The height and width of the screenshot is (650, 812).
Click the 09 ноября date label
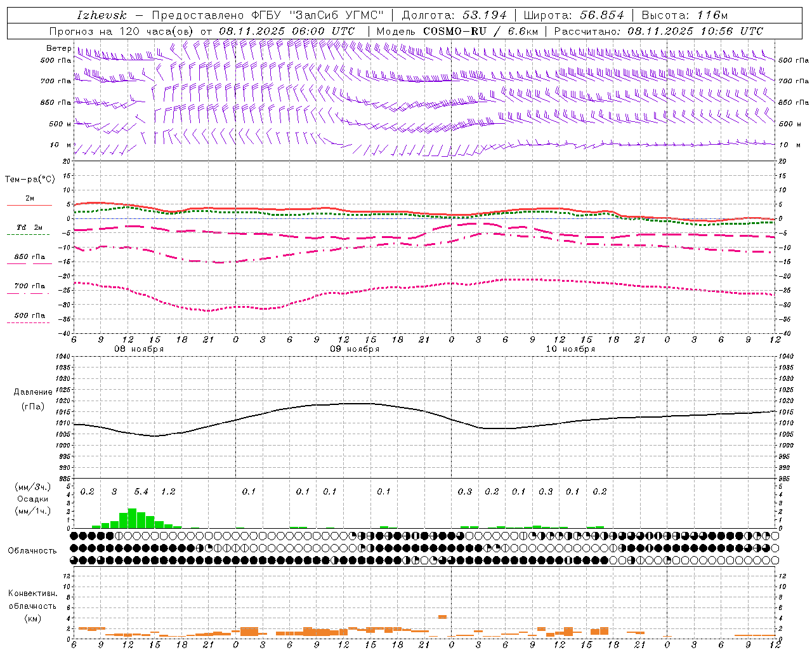point(355,349)
